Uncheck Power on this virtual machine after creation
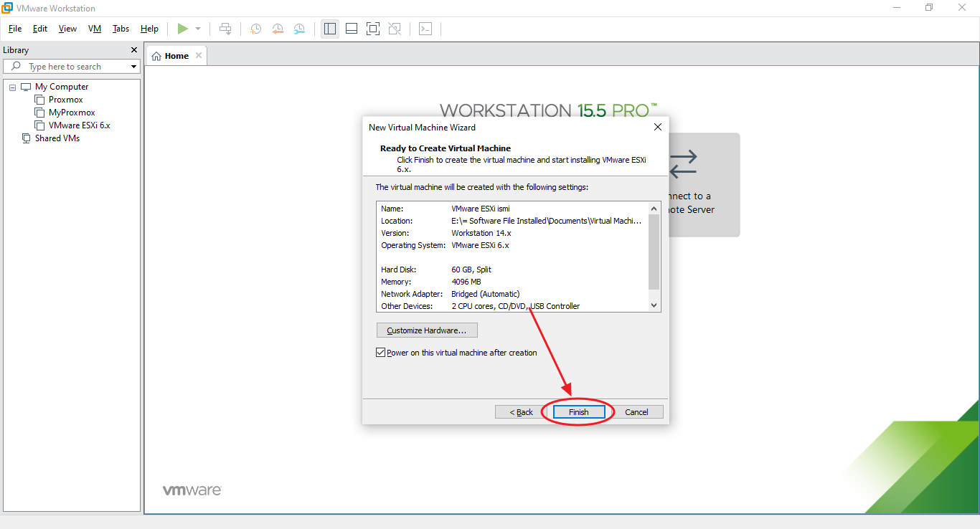The height and width of the screenshot is (529, 980). 380,352
